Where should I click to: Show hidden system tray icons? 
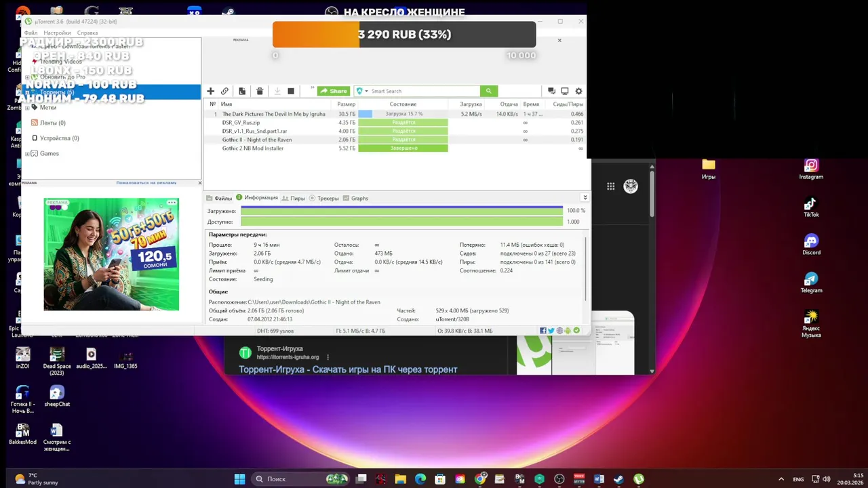click(x=781, y=479)
